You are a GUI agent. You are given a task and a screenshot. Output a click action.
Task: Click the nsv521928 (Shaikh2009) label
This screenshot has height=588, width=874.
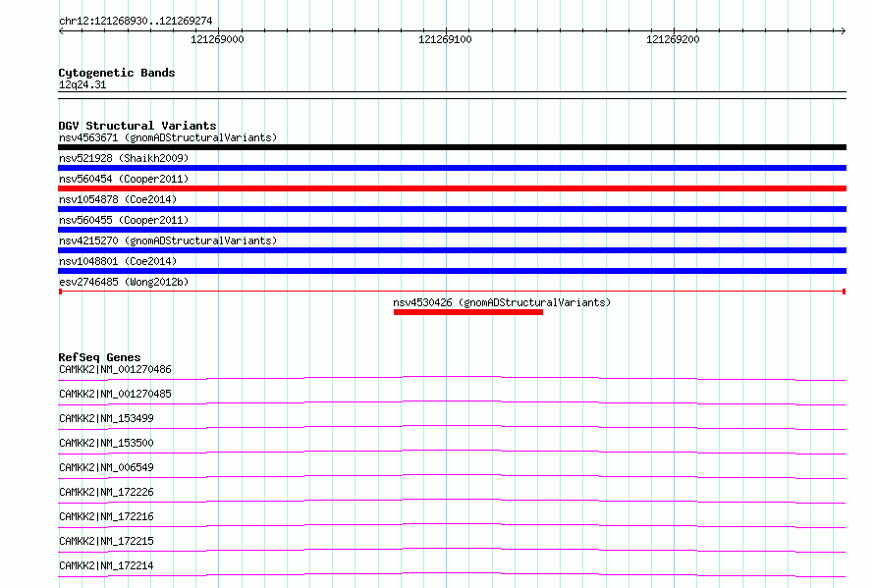tap(124, 158)
